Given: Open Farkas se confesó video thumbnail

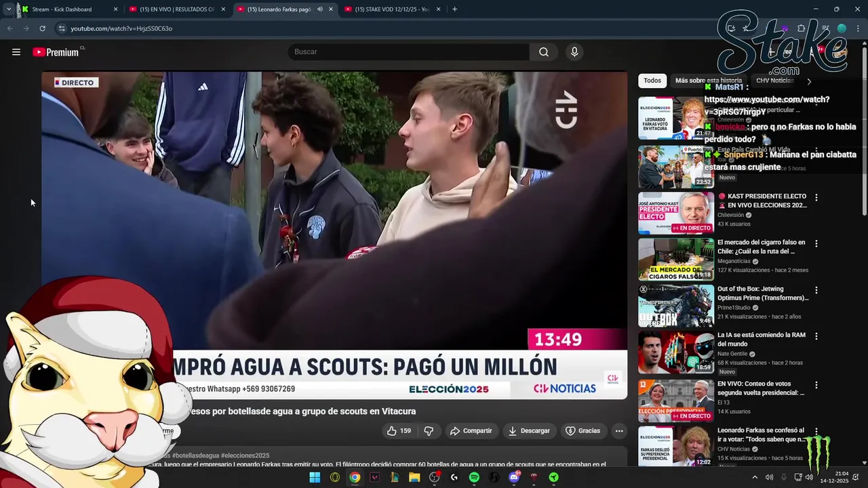Looking at the screenshot, I should (676, 447).
